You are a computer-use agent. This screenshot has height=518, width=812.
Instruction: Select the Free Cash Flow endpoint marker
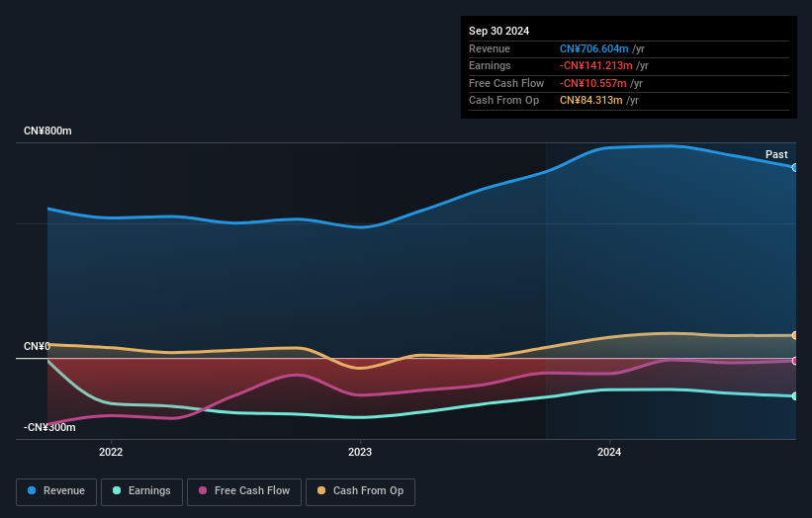(795, 361)
